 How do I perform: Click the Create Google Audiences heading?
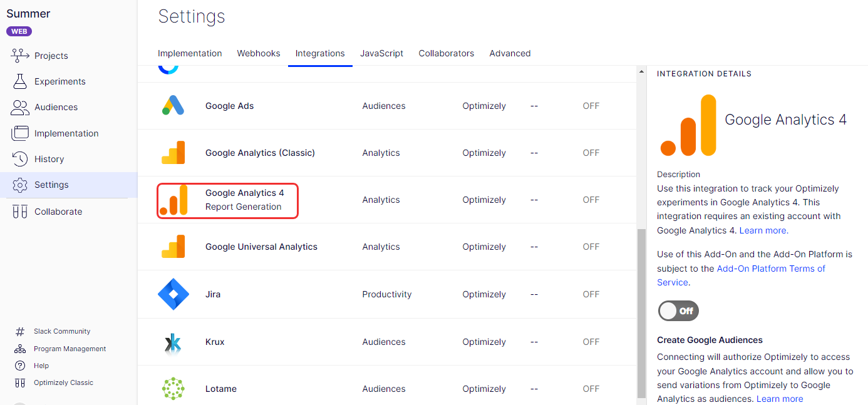(710, 340)
